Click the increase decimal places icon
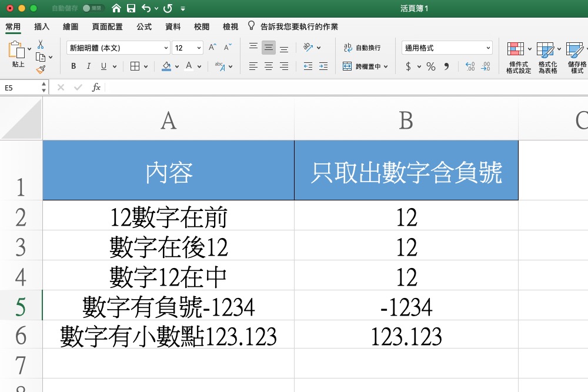588x392 pixels. [x=470, y=67]
